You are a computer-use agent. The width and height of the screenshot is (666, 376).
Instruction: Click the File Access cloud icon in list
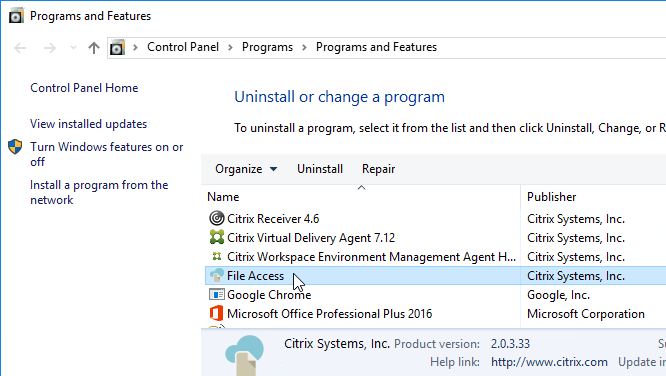point(217,275)
